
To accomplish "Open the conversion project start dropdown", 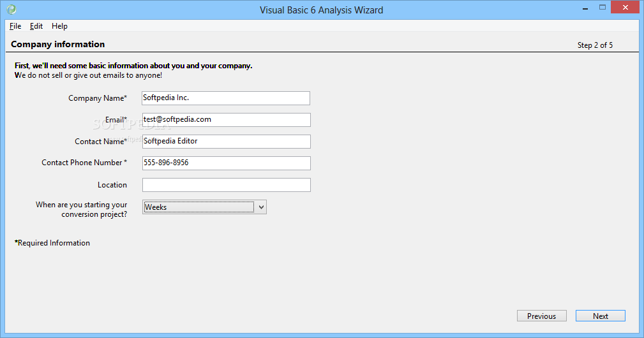I will pos(204,207).
